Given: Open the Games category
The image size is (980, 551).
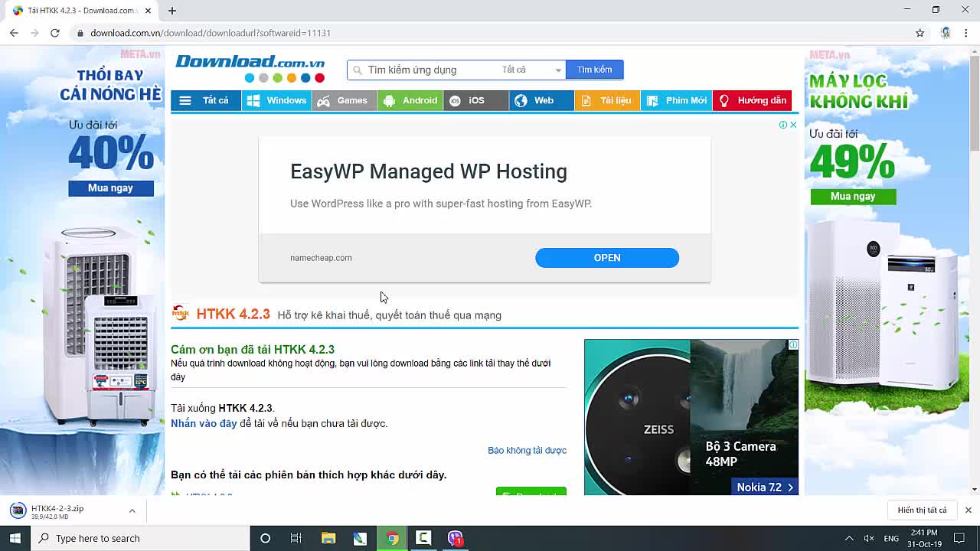Looking at the screenshot, I should (x=344, y=100).
